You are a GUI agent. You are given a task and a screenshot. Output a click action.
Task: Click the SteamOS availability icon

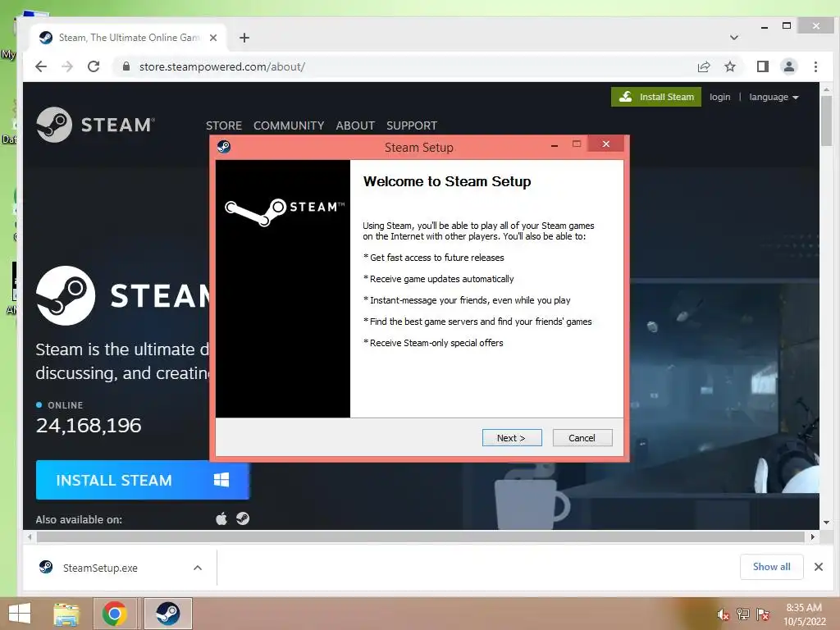pos(243,518)
